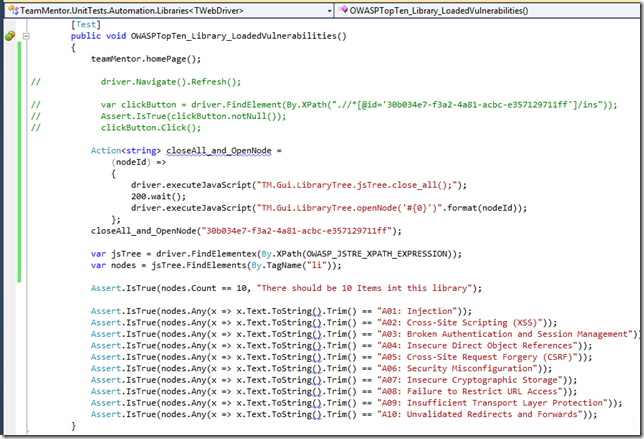644x439 pixels.
Task: Click the commented var clickButton line
Action: coord(359,105)
